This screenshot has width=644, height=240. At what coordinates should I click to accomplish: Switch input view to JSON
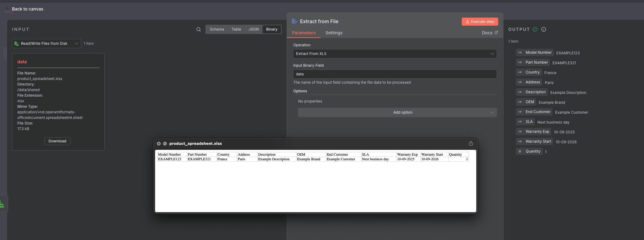tap(254, 29)
